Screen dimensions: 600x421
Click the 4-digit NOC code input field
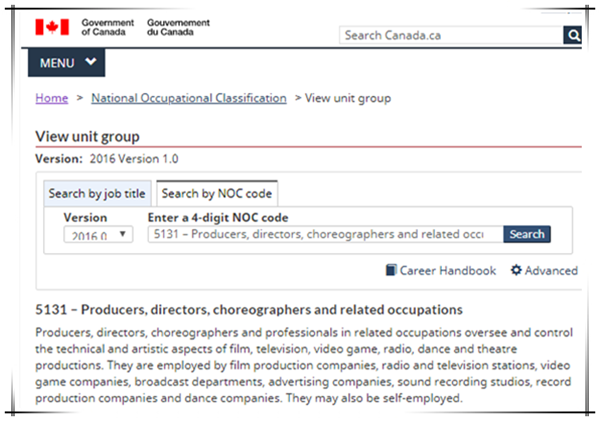click(x=326, y=234)
